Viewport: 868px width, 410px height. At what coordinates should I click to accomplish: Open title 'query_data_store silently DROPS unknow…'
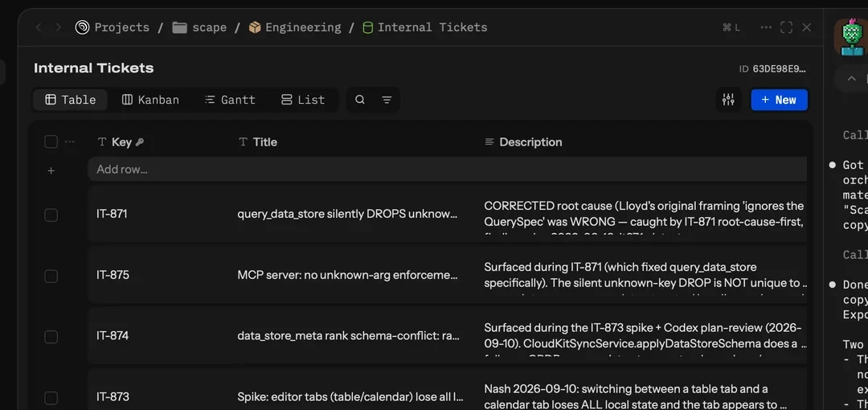coord(348,214)
